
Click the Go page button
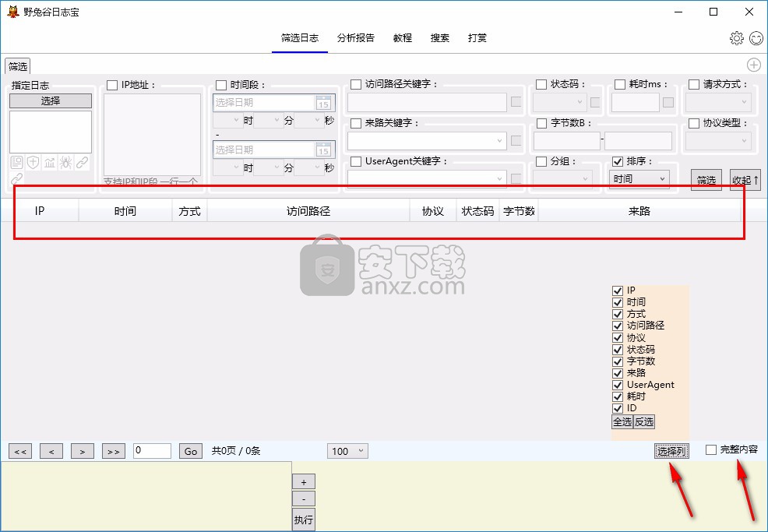(x=191, y=451)
